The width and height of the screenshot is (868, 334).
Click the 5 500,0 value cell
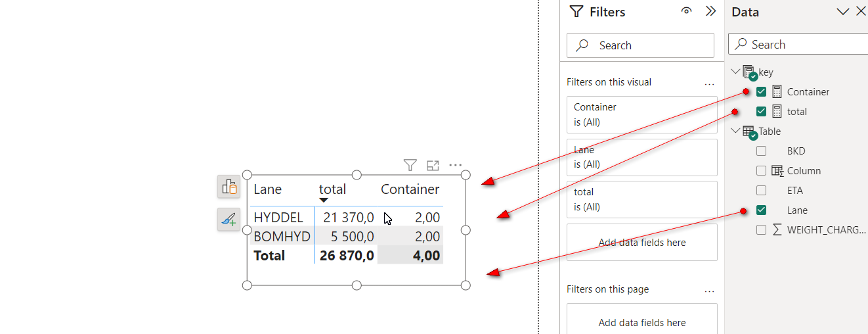(353, 236)
